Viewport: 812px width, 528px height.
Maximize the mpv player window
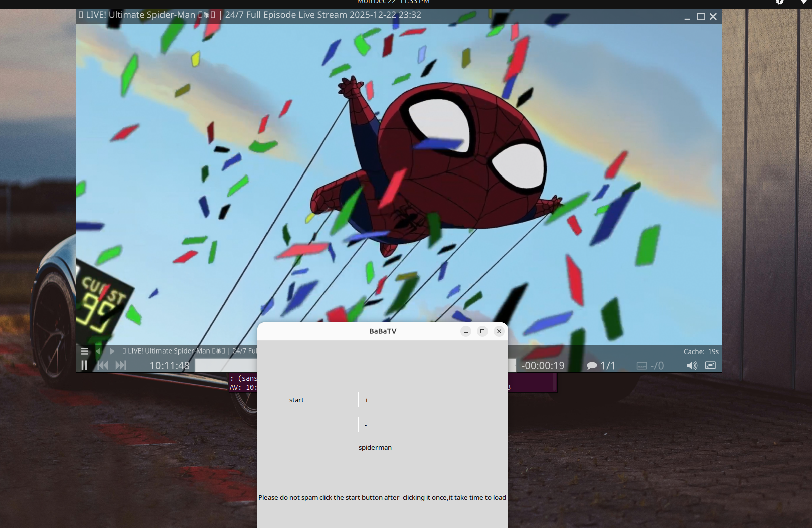pyautogui.click(x=701, y=17)
